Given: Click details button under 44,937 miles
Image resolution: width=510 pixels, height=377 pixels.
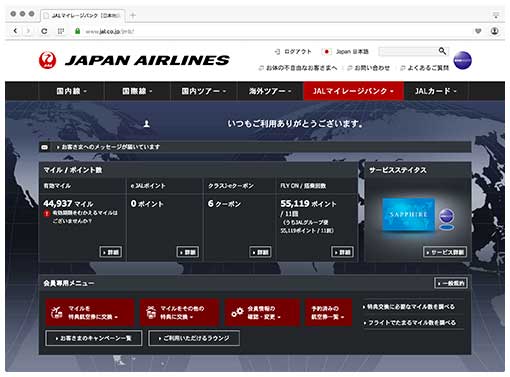Looking at the screenshot, I should point(111,252).
